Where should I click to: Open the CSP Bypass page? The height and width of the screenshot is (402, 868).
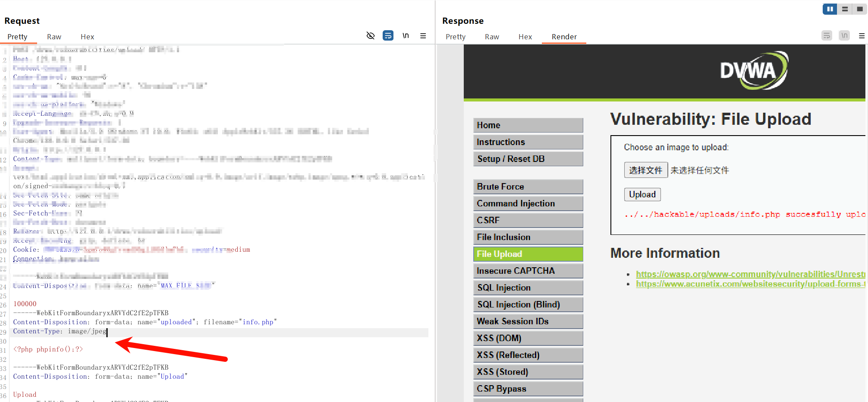(528, 389)
